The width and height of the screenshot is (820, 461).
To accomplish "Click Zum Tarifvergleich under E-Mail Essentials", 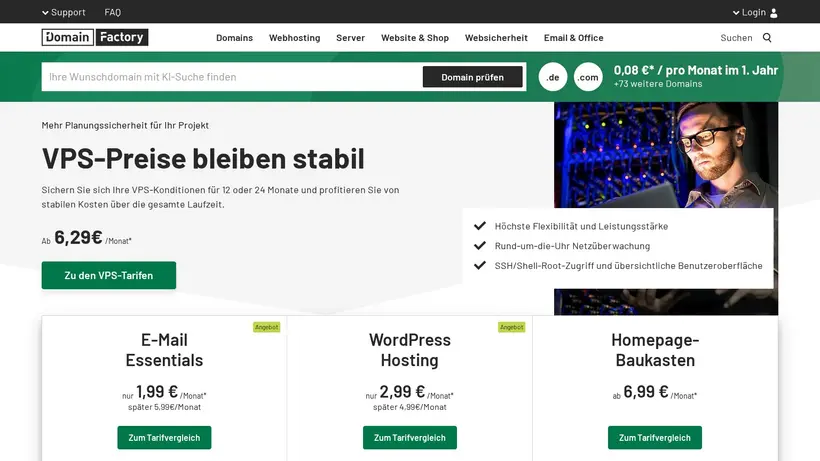I will [x=164, y=437].
